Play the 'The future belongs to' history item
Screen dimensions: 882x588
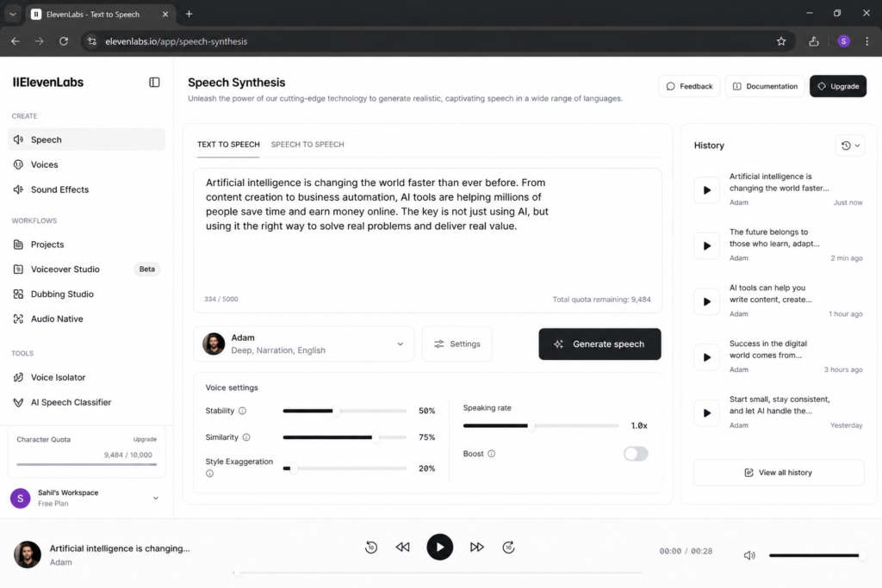[x=706, y=245]
